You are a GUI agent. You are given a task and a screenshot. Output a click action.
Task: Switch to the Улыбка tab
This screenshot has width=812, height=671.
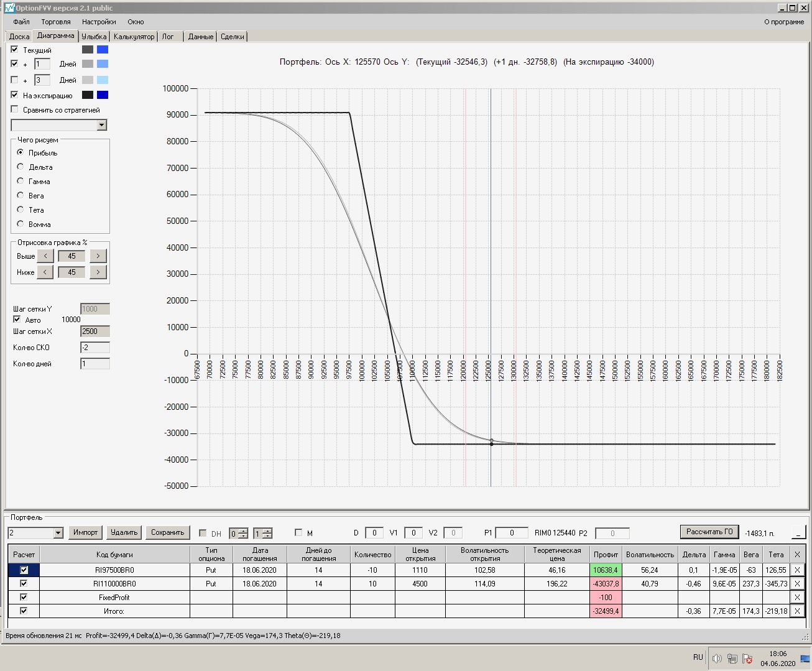(x=94, y=37)
